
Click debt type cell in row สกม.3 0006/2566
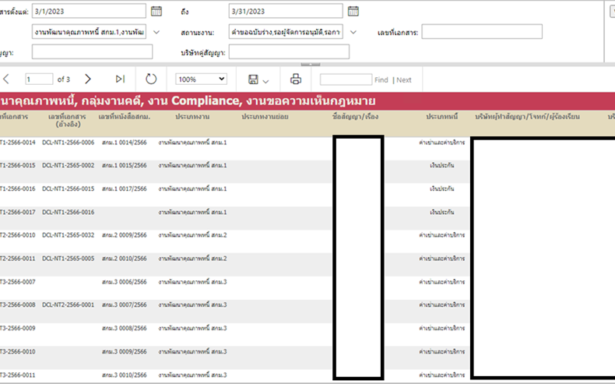coord(442,282)
